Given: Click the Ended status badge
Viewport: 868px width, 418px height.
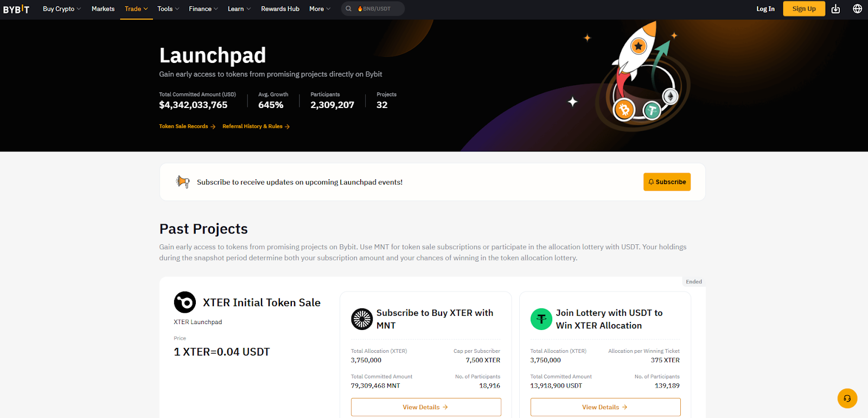Looking at the screenshot, I should click(x=694, y=282).
